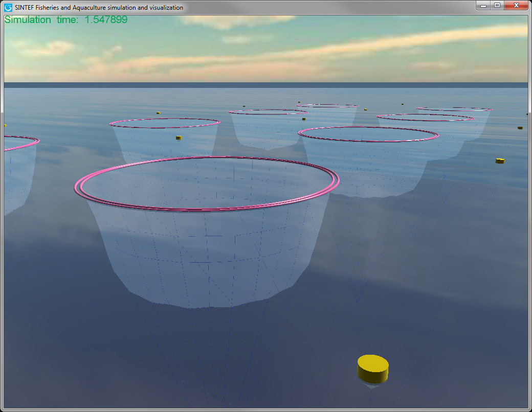
Task: Select the large yellow buoy in the foreground
Action: point(373,367)
